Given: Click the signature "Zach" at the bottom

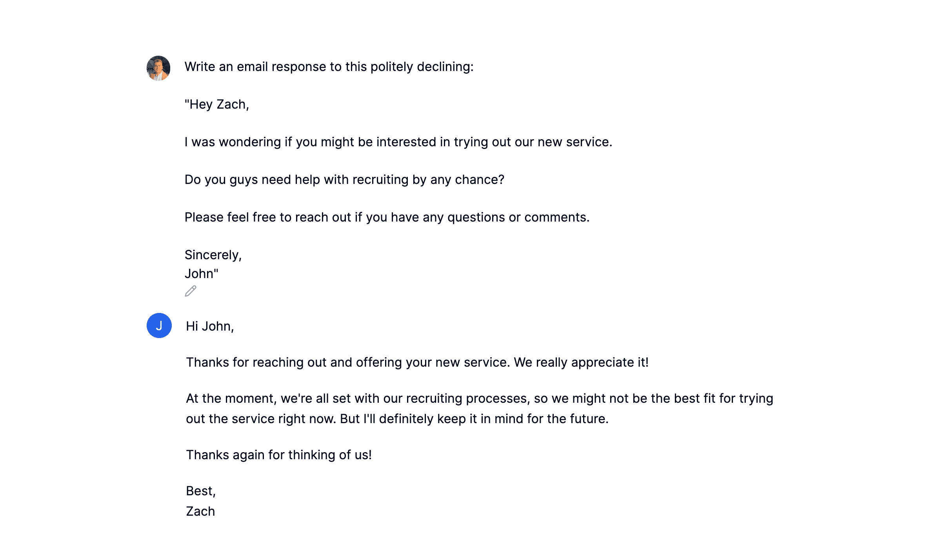Looking at the screenshot, I should (x=200, y=511).
